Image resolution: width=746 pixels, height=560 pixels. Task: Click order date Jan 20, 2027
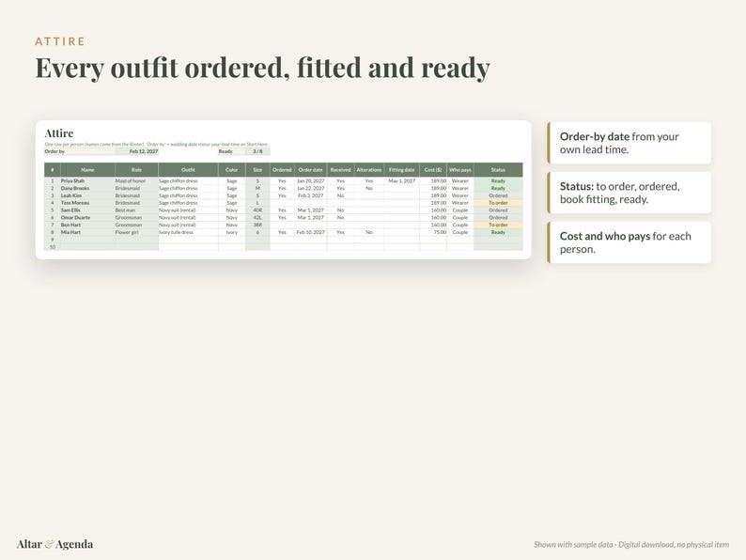point(311,180)
